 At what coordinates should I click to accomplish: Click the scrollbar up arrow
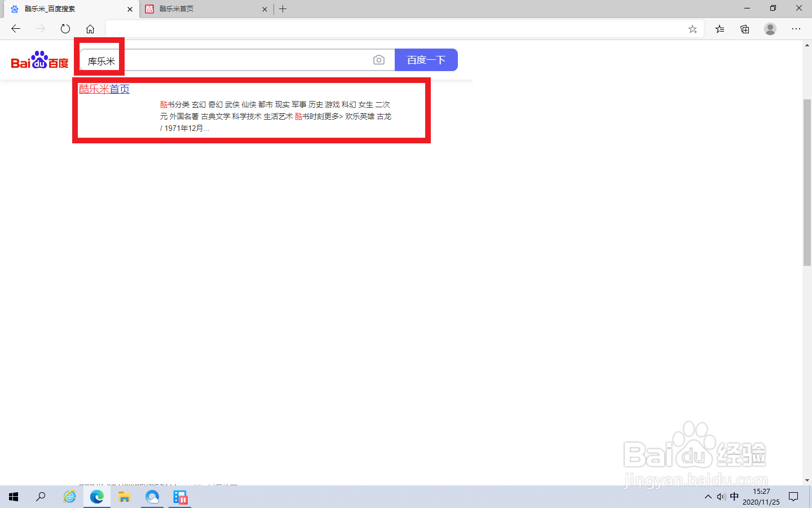pos(807,45)
